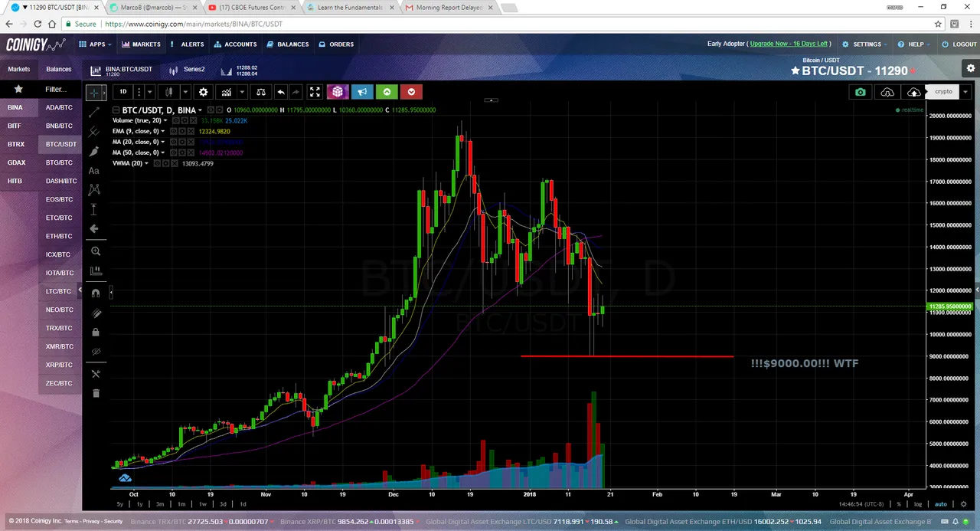Click the Upgrade Now link
980x531 pixels.
pyautogui.click(x=789, y=44)
